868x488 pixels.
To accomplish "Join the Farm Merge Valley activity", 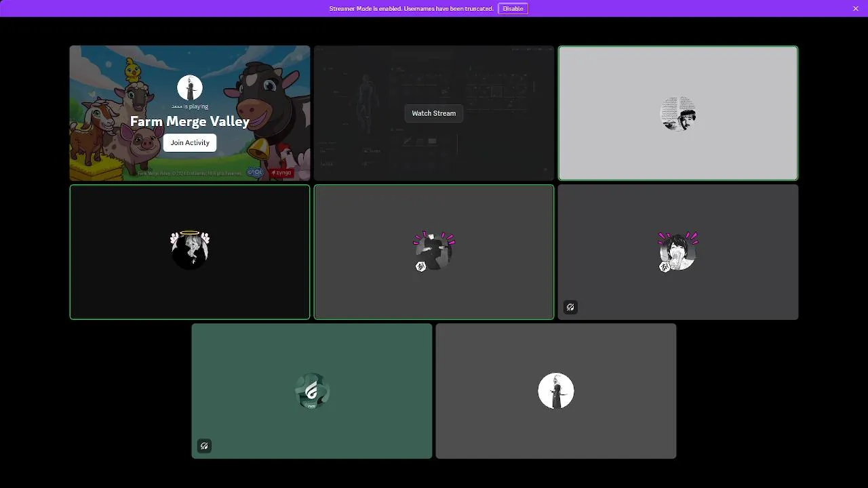I will [x=190, y=142].
